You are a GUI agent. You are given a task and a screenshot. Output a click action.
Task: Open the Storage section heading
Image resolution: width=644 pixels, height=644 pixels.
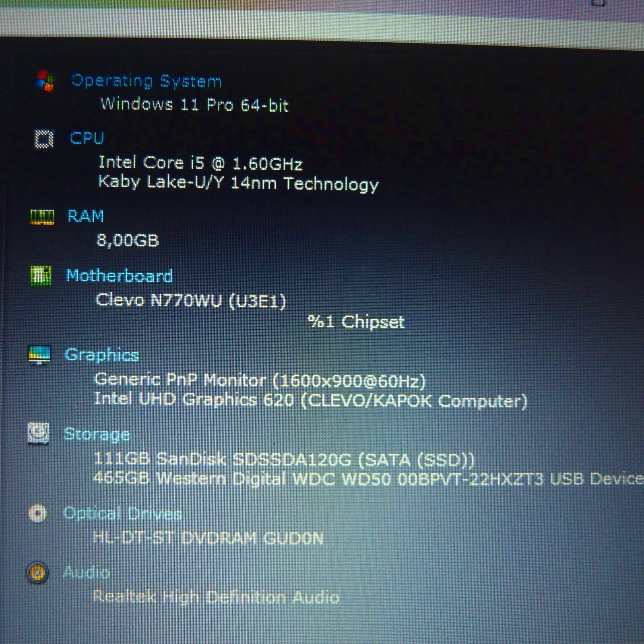pos(97,435)
